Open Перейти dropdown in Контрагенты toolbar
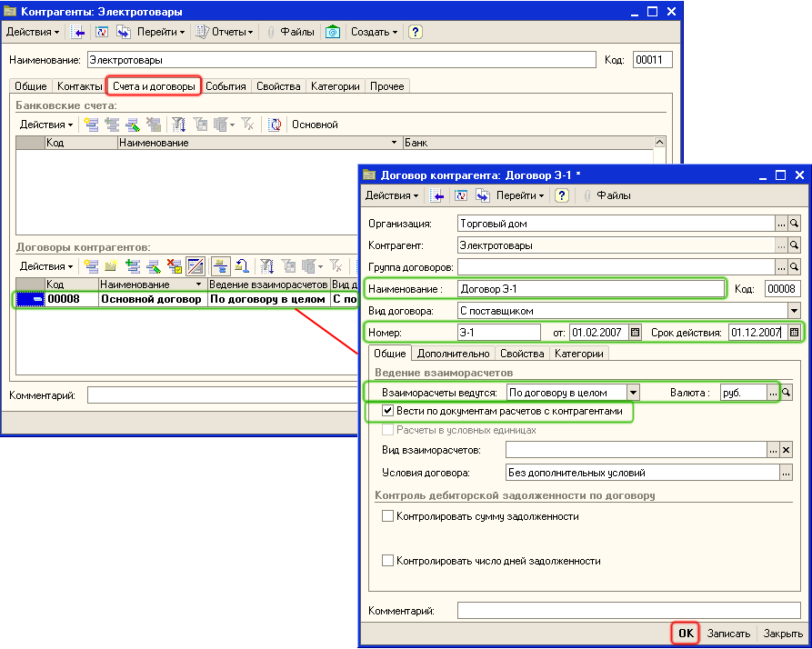 tap(161, 32)
